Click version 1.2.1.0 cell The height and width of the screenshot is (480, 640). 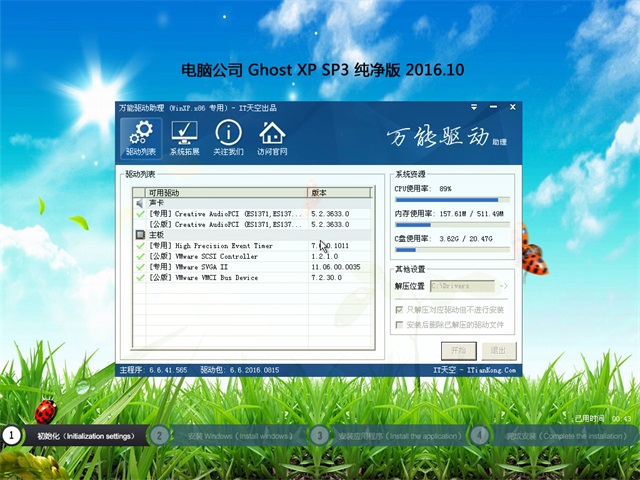click(325, 256)
